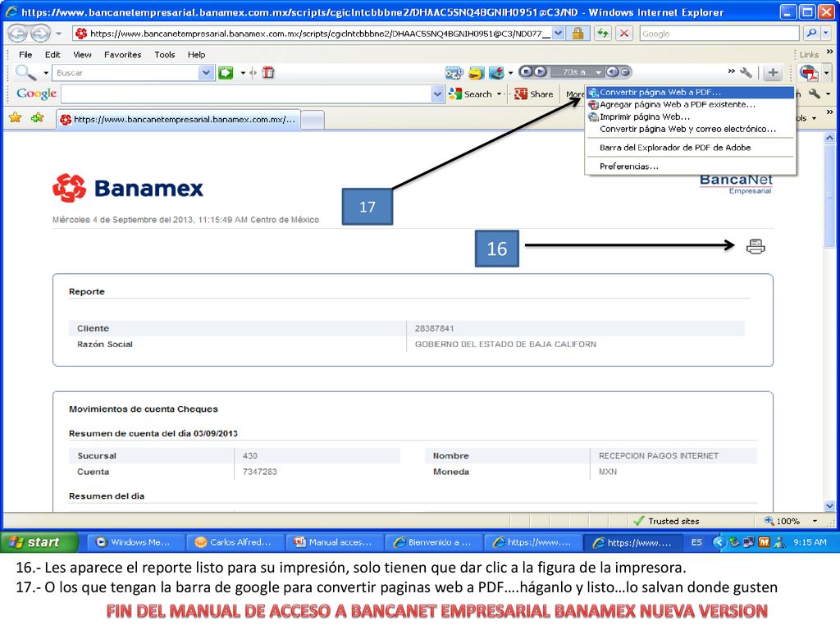Viewport: 840px width, 630px height.
Task: Click the radio player play button
Action: 540,72
